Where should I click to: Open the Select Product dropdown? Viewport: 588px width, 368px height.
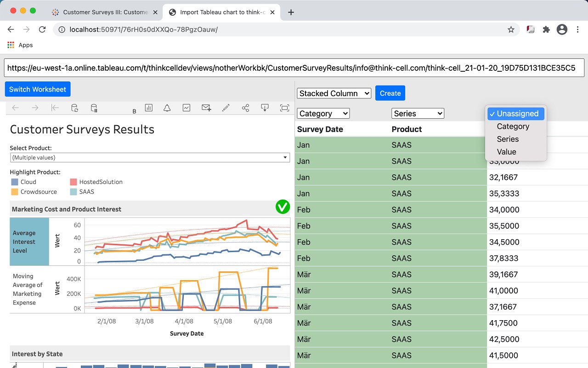point(150,157)
